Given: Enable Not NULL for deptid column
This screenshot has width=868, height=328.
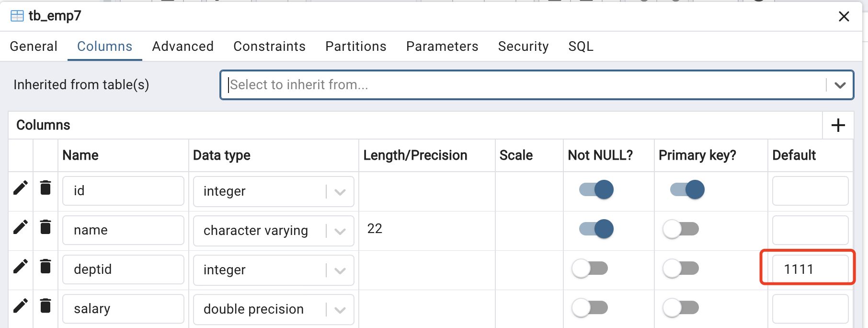Looking at the screenshot, I should point(590,268).
